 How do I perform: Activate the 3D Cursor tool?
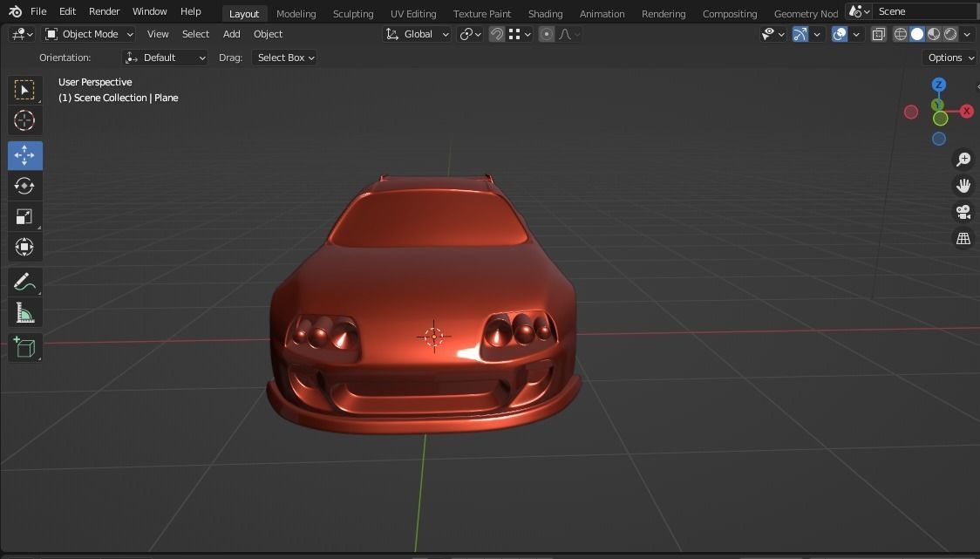click(25, 120)
